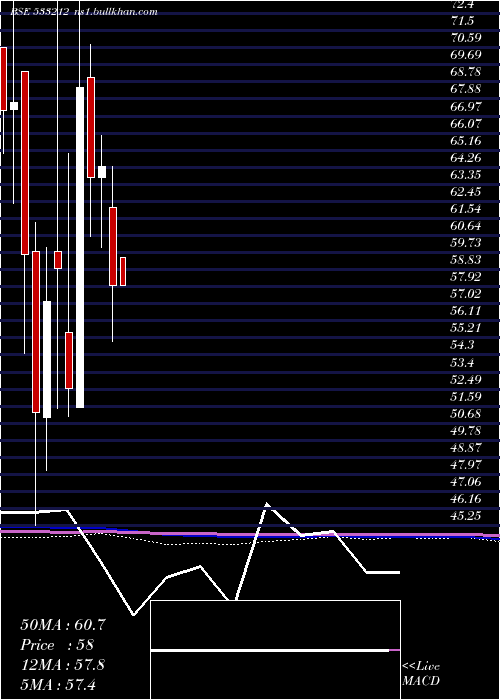Click the 67.88 price level
This screenshot has height=700, width=500.
pos(466,89)
